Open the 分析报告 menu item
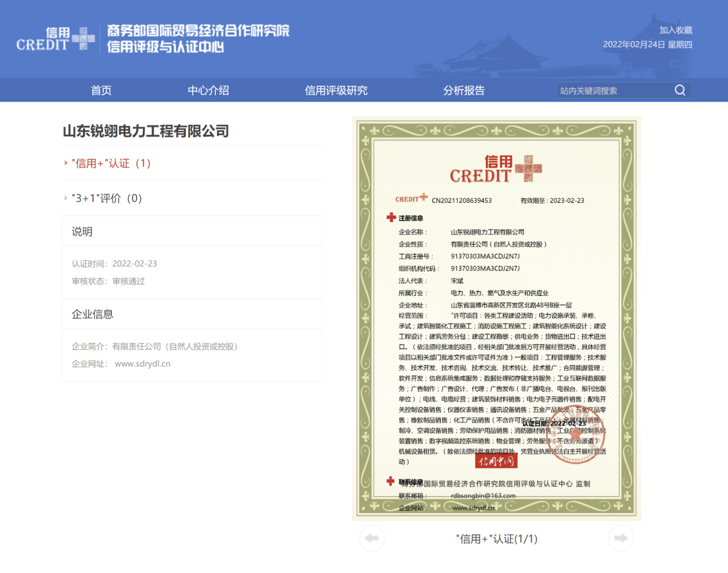 click(x=464, y=90)
